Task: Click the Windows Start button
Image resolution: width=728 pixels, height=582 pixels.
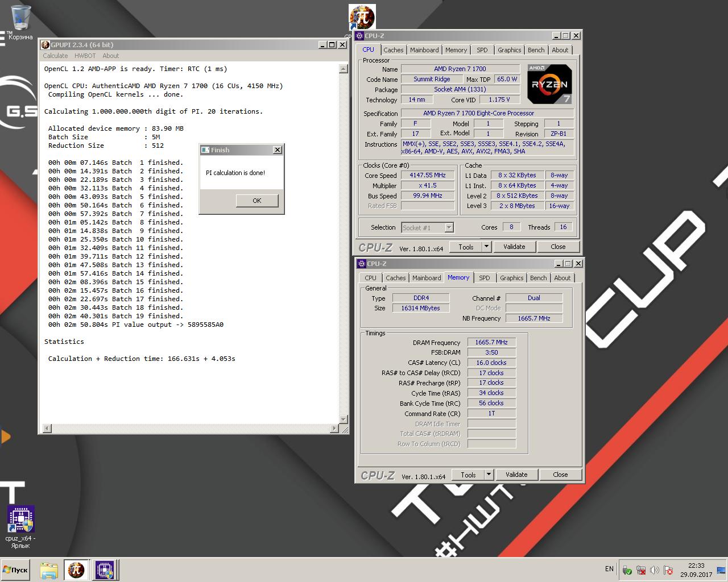Action: pos(15,569)
